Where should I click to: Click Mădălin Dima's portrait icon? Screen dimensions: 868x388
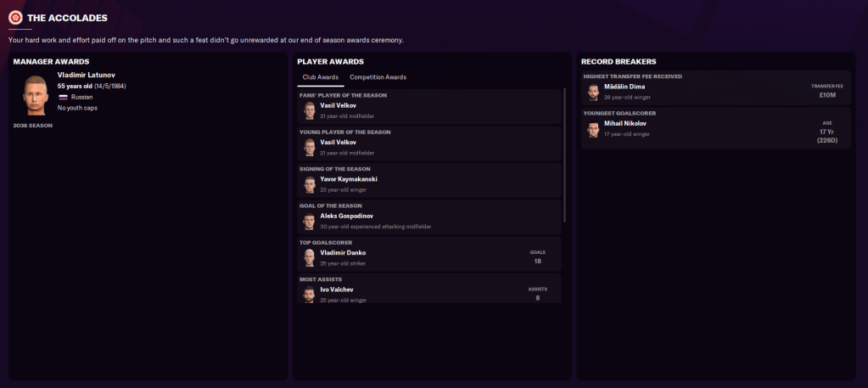click(x=593, y=93)
